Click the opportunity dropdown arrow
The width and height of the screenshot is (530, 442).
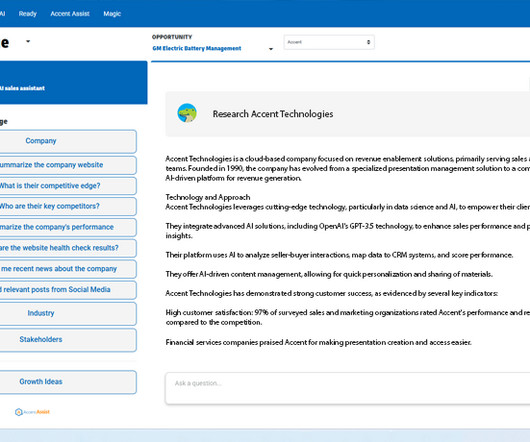click(270, 49)
